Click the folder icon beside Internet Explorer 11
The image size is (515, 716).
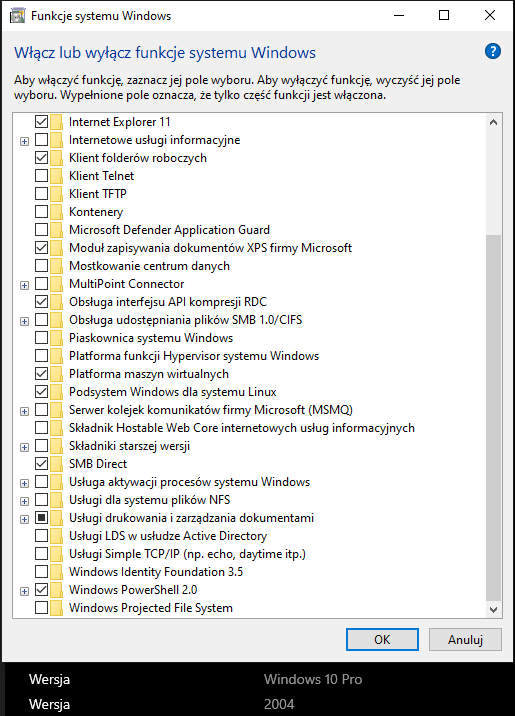click(56, 122)
